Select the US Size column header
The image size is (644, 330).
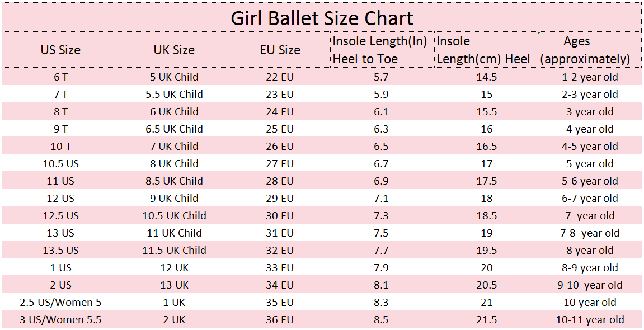tap(60, 50)
